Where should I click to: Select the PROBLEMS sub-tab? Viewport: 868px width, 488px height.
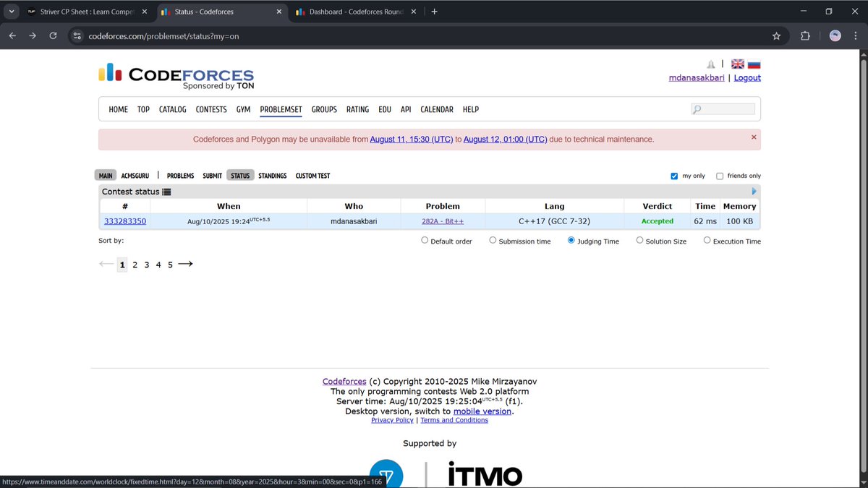pyautogui.click(x=180, y=176)
